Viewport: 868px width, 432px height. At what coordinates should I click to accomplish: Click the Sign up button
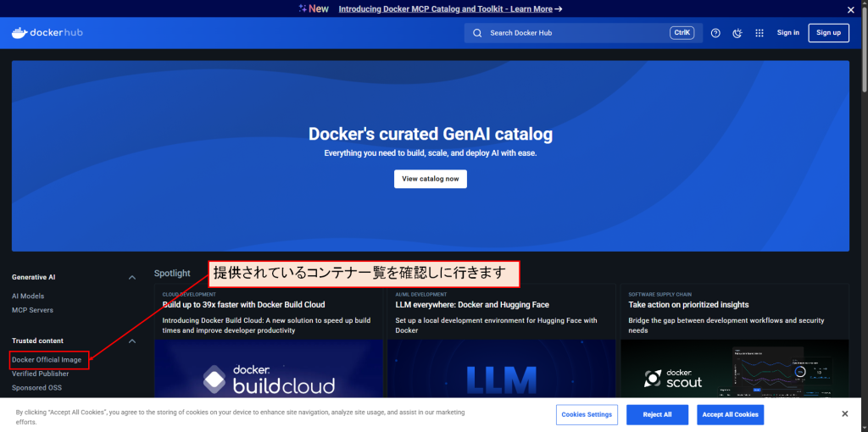coord(828,33)
